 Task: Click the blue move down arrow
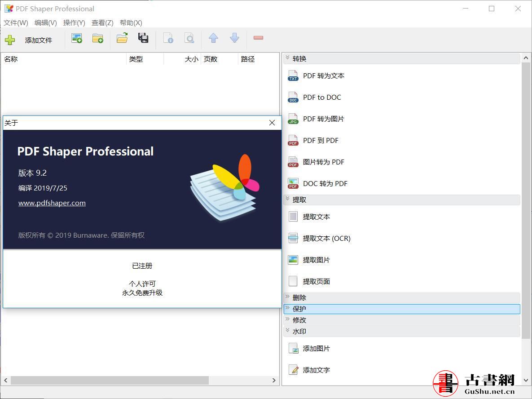[234, 38]
